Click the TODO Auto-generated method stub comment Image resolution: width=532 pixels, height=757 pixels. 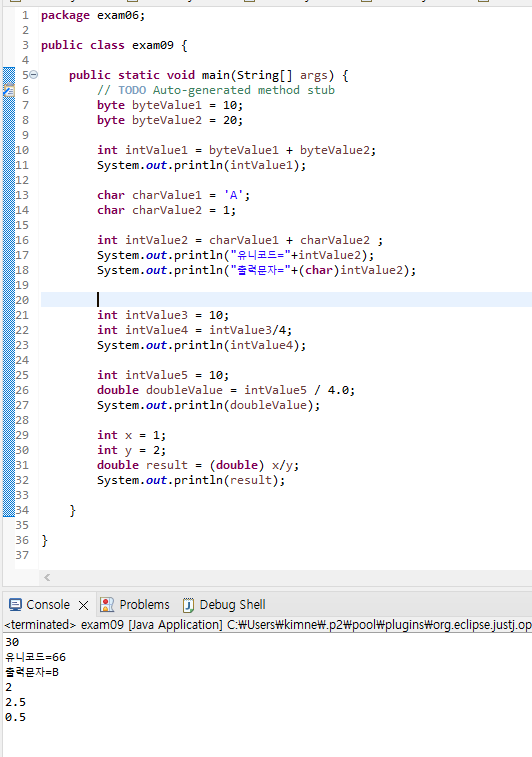pyautogui.click(x=216, y=90)
